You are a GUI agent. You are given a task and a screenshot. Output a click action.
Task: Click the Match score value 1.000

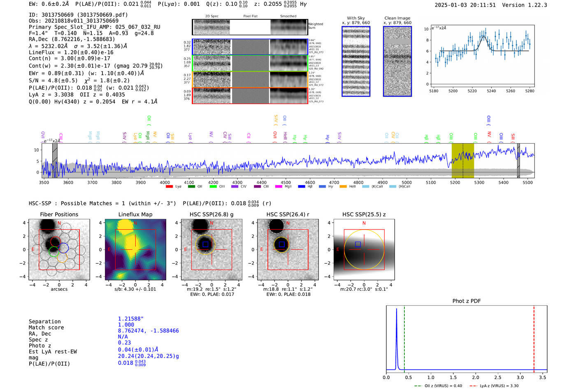tap(126, 325)
